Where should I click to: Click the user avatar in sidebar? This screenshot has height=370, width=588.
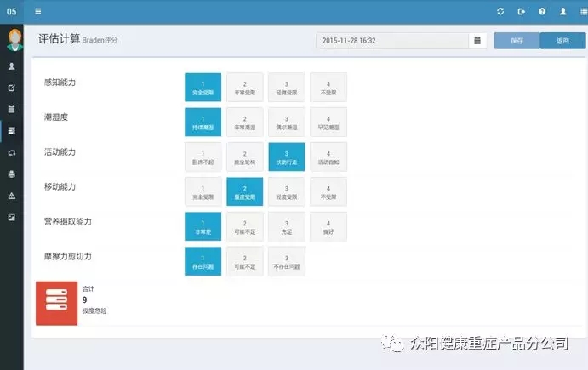(13, 40)
